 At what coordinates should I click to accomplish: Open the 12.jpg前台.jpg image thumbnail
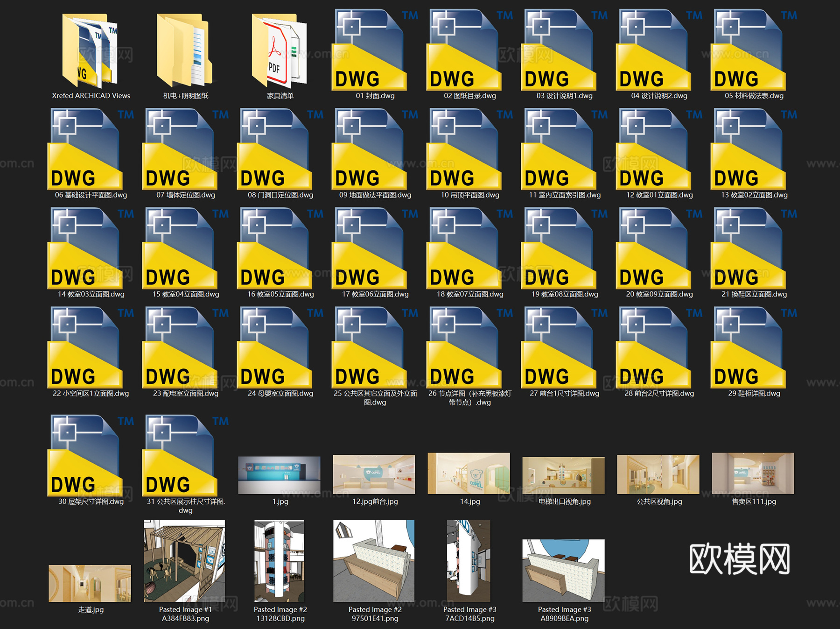pyautogui.click(x=374, y=474)
